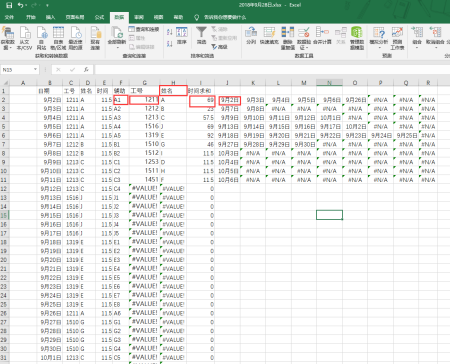Select column G header
This screenshot has height=364, width=450.
coord(145,83)
